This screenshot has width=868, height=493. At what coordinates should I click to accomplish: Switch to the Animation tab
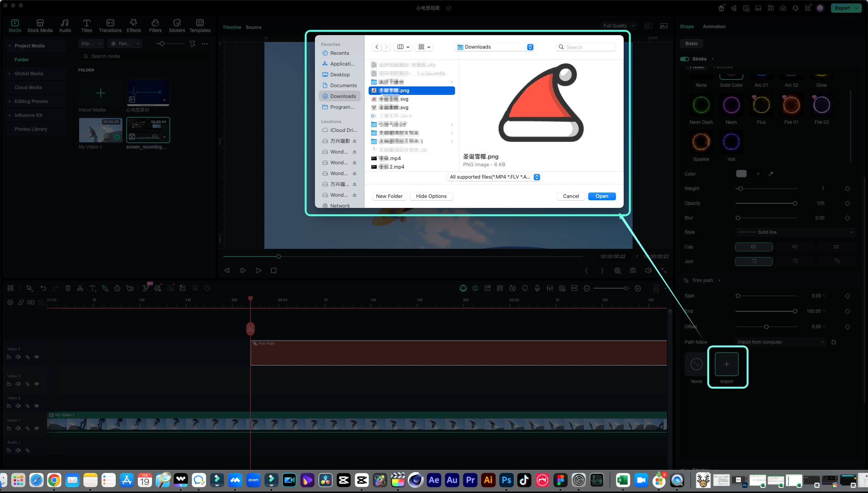tap(714, 27)
